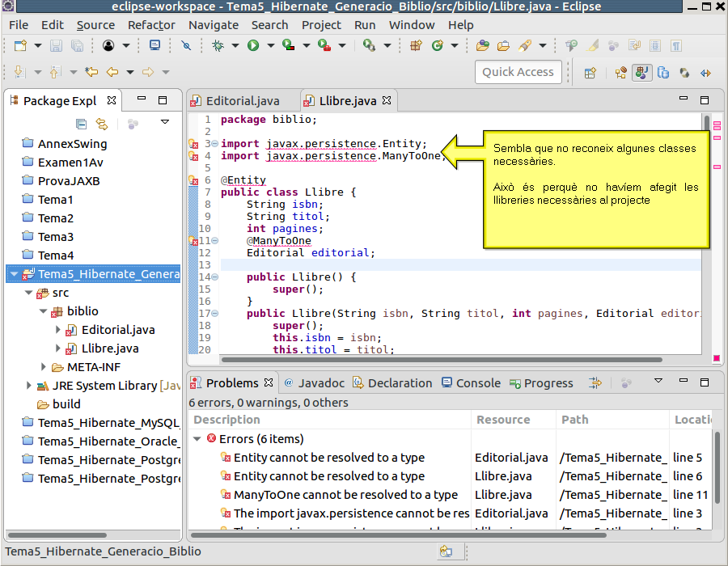Click Collapse All in Package Explorer
This screenshot has width=728, height=566.
click(x=81, y=124)
